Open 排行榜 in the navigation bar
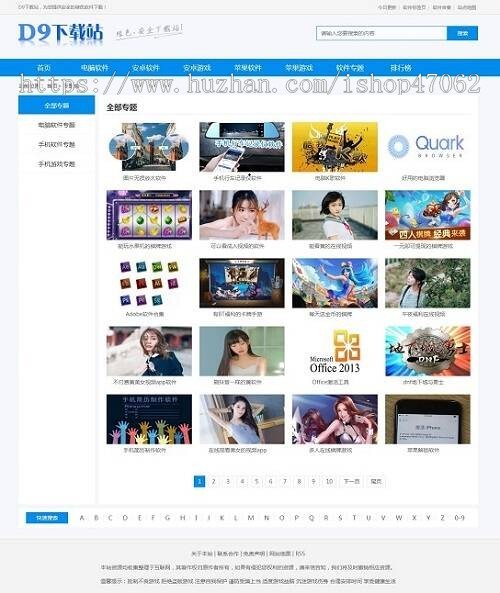 (x=401, y=68)
